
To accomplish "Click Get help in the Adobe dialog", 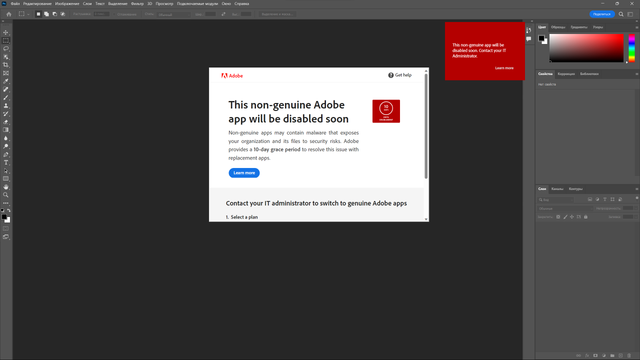I will pyautogui.click(x=400, y=75).
